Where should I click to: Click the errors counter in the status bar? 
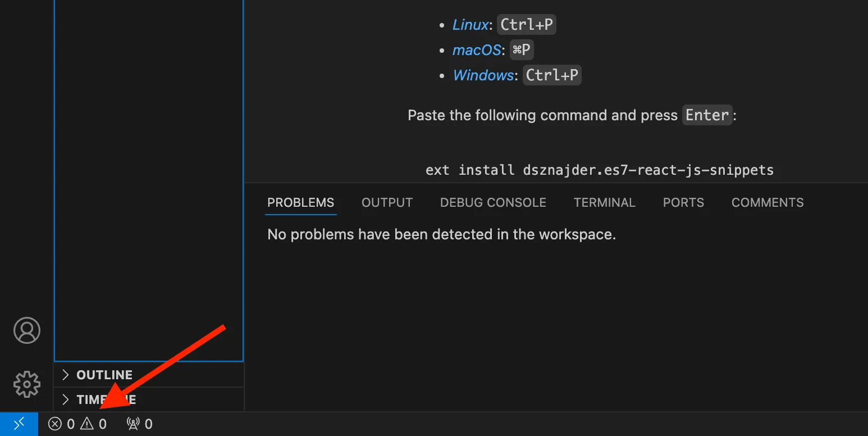pos(62,424)
